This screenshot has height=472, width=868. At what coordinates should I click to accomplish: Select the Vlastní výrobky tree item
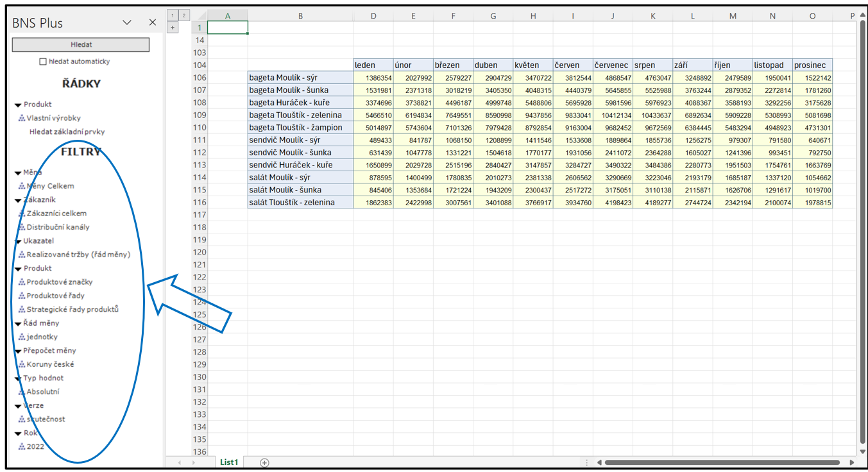click(54, 118)
